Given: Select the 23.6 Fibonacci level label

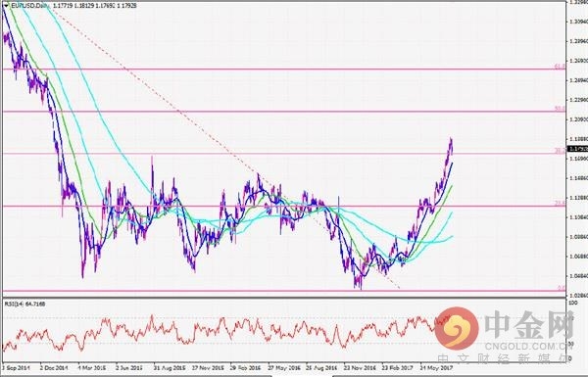Looking at the screenshot, I should (x=560, y=203).
